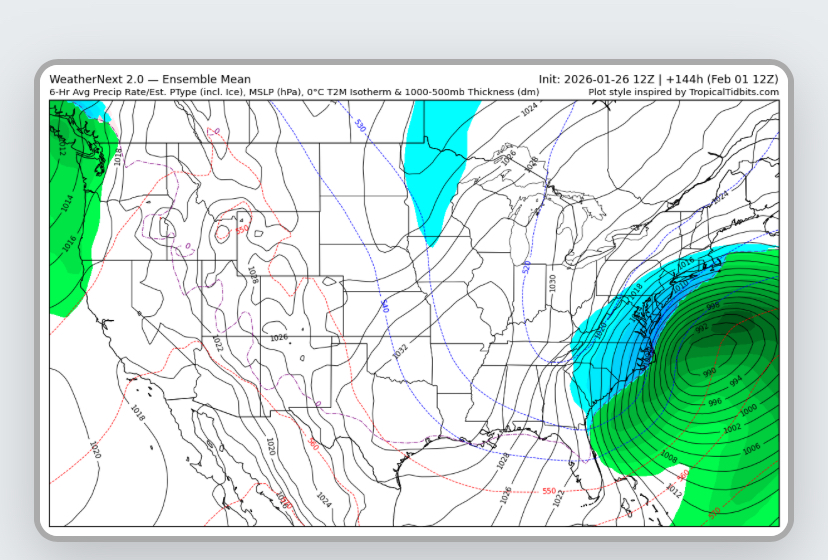Click the WeatherNext 2.0 Ensemble Mean title
The image size is (828, 560).
point(150,79)
